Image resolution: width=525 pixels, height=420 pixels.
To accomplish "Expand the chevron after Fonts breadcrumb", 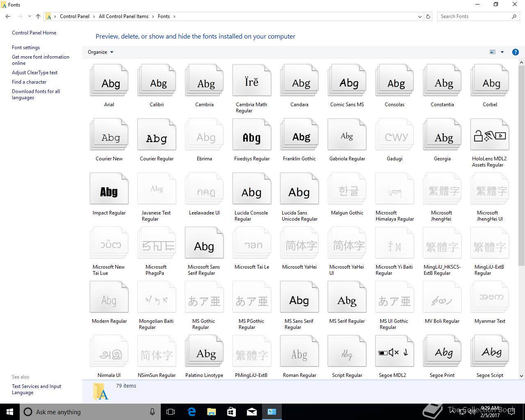I will [174, 16].
